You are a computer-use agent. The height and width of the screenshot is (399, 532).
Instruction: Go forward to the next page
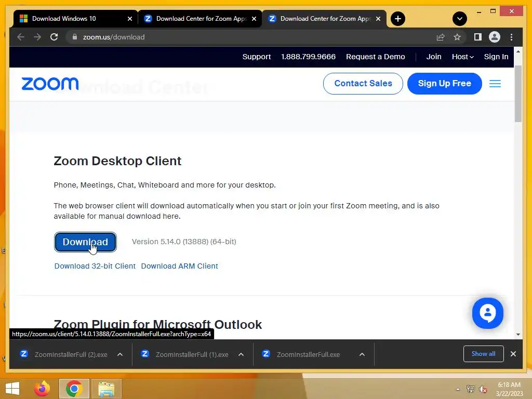[37, 37]
